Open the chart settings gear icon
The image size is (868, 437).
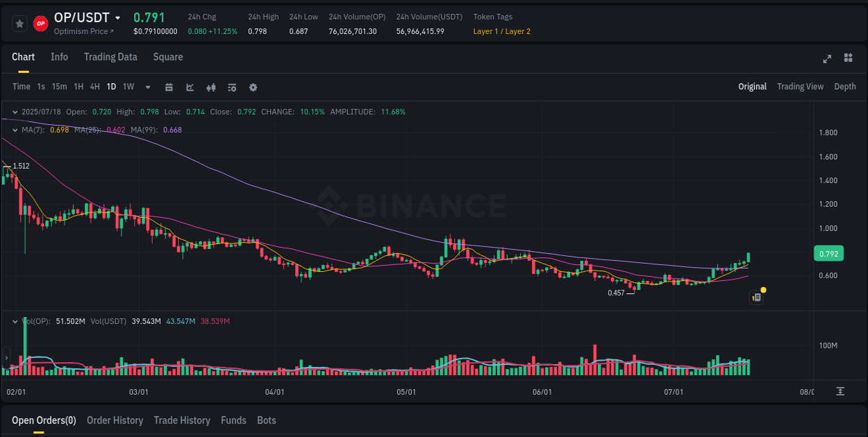pos(253,87)
